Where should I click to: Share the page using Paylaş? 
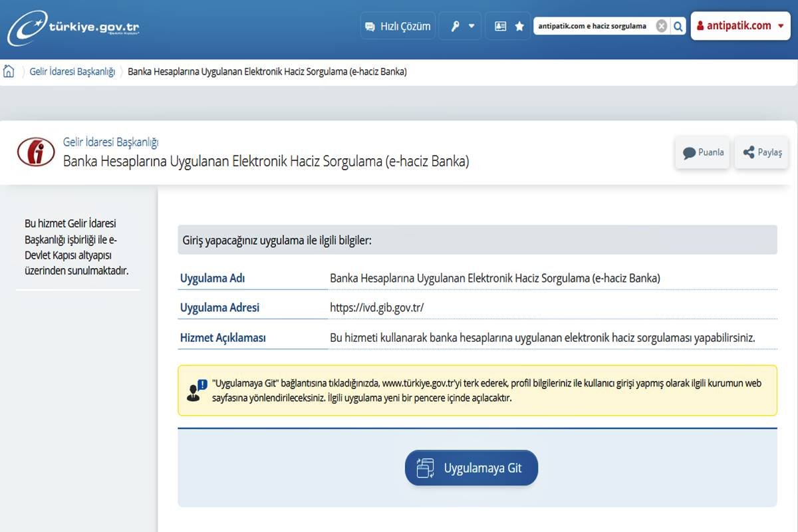[x=761, y=152]
